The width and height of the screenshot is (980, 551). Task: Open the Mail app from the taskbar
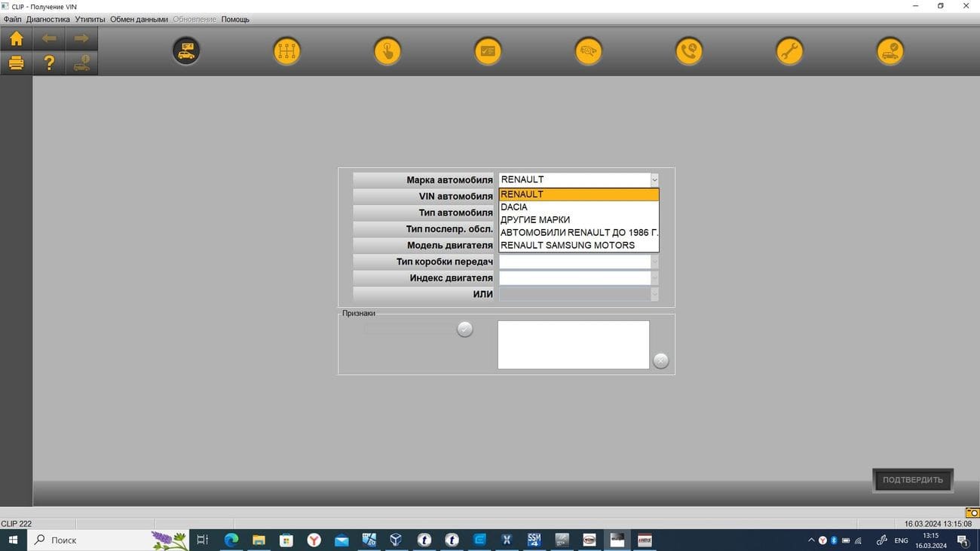341,540
